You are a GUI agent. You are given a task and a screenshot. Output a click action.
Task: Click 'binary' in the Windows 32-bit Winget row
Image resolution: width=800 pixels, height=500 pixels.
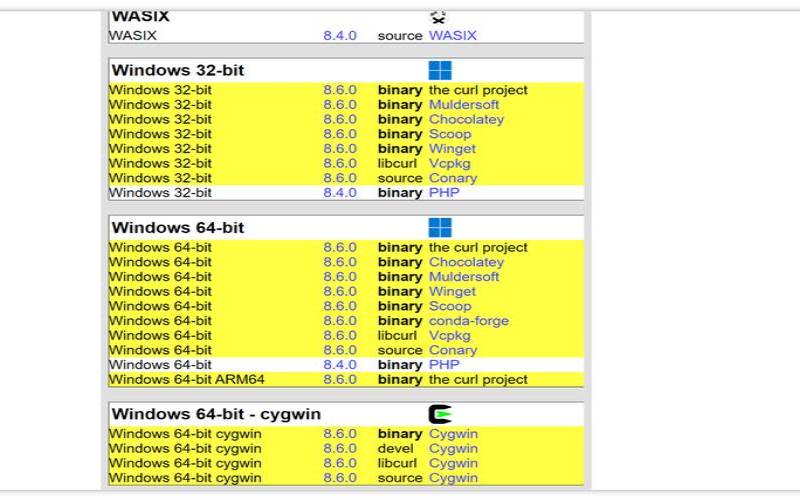point(400,149)
